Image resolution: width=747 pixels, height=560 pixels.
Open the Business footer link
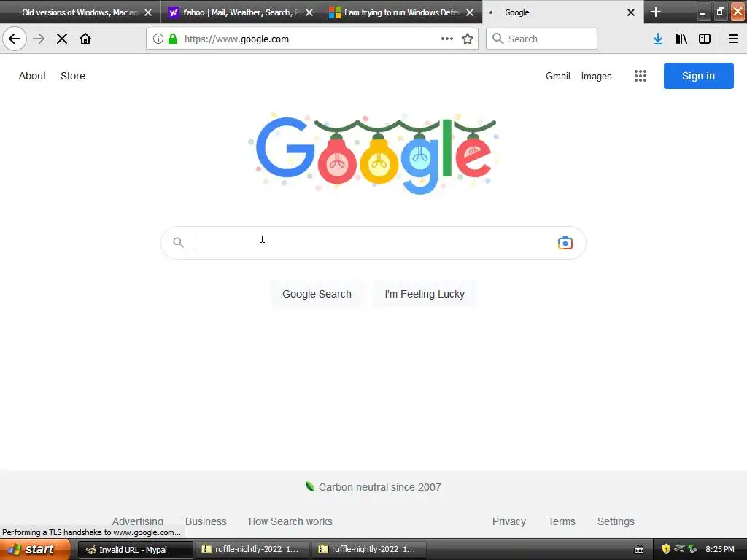click(x=206, y=521)
